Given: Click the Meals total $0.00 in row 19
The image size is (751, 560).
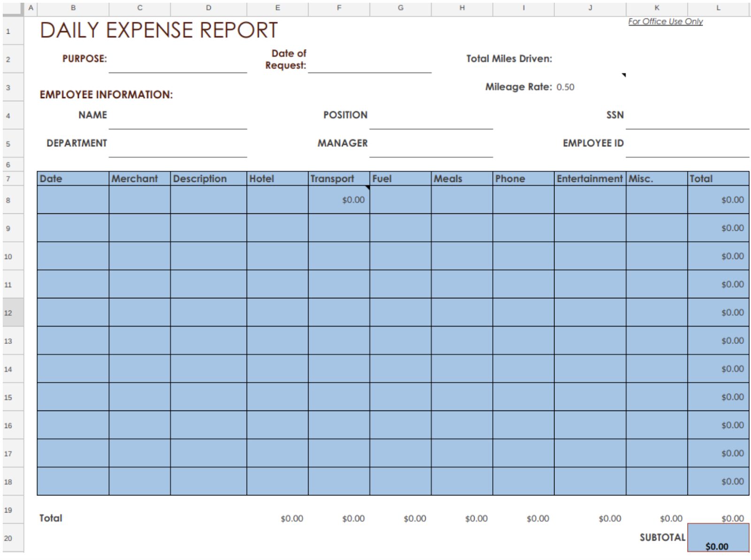Looking at the screenshot, I should click(x=476, y=519).
